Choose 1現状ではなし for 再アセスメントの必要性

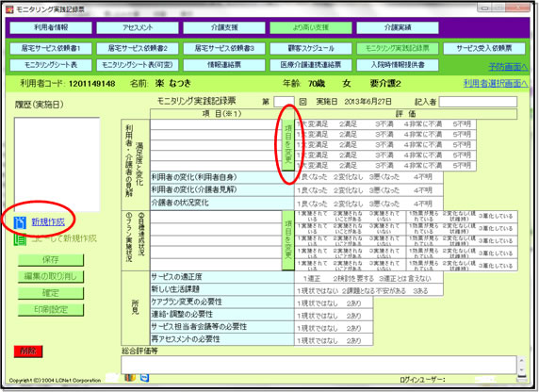pyautogui.click(x=318, y=341)
